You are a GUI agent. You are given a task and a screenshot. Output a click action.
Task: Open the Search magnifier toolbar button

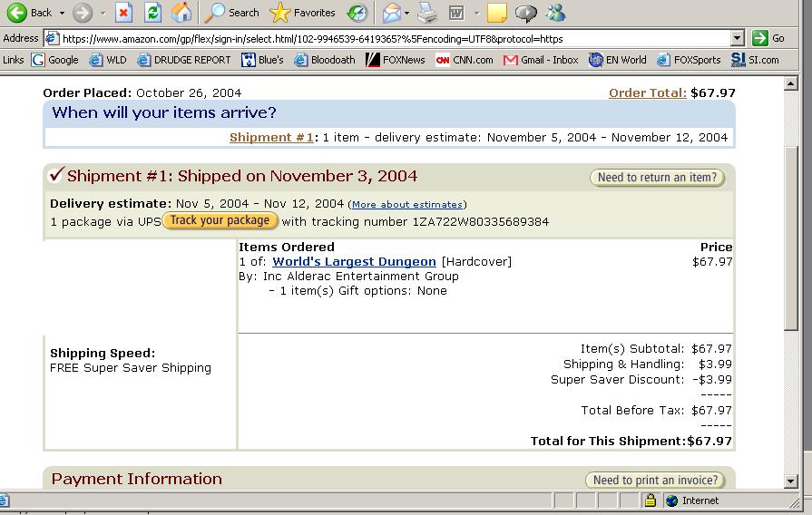[231, 13]
